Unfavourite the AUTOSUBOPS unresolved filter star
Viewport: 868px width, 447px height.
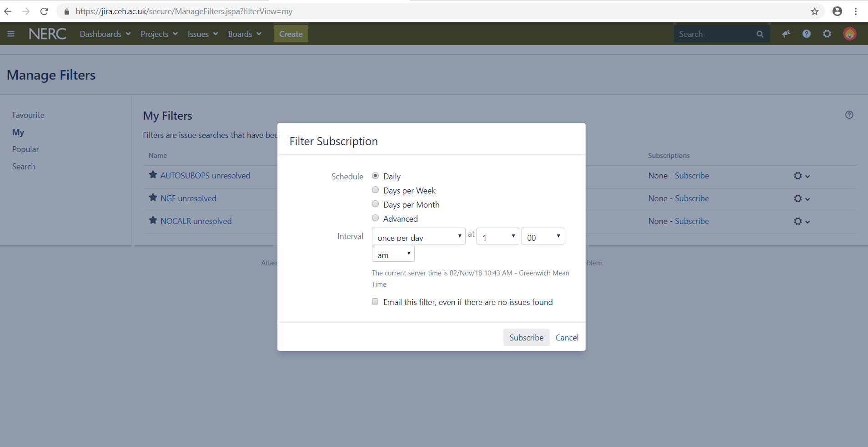point(152,174)
